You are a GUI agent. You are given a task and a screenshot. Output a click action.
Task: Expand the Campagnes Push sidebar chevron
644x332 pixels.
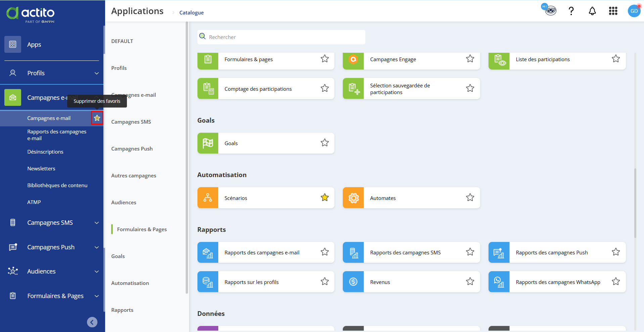[97, 247]
